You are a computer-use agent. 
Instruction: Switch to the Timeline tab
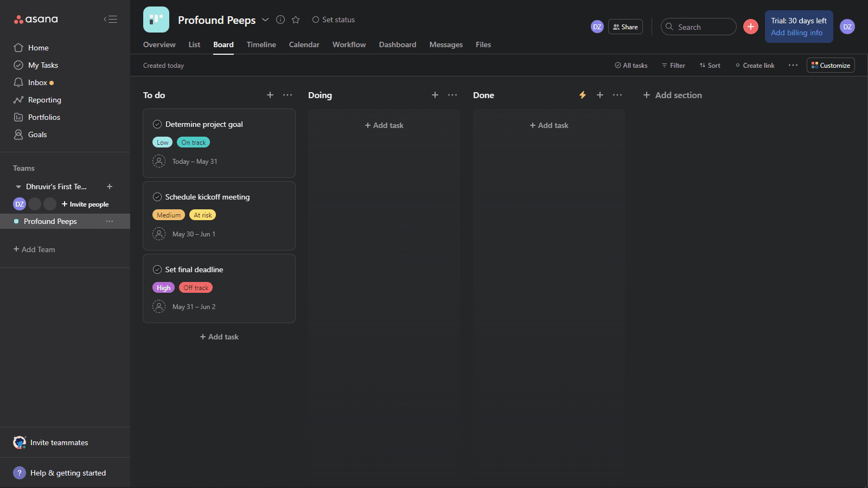coord(261,44)
